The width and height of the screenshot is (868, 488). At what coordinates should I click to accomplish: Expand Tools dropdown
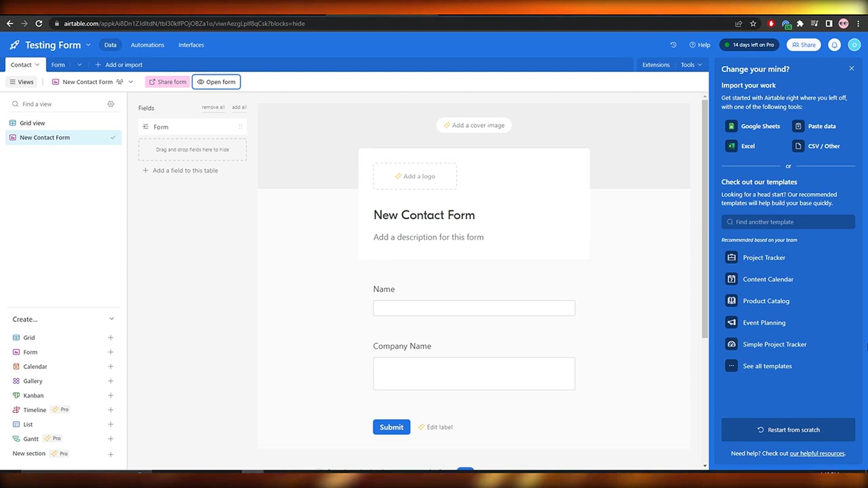(692, 65)
